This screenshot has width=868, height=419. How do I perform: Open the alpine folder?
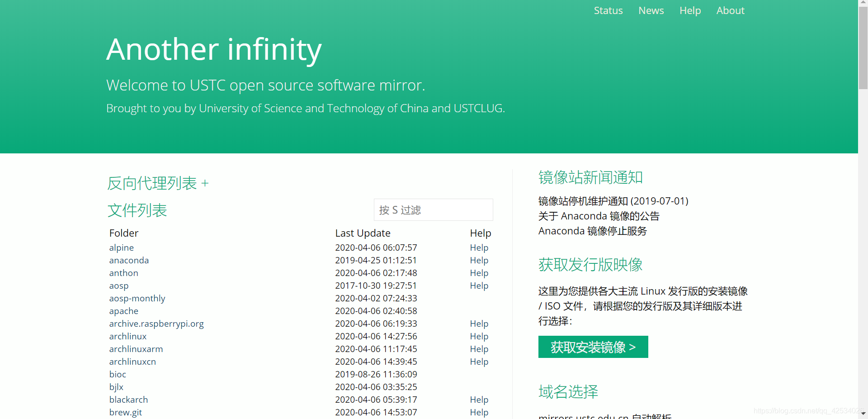click(x=121, y=248)
